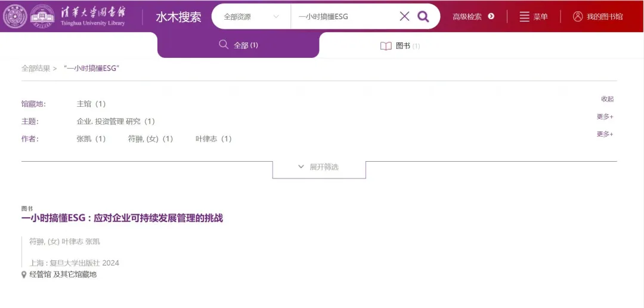Image resolution: width=644 pixels, height=308 pixels.
Task: Click the 馆藏地: facet label
Action: 33,104
